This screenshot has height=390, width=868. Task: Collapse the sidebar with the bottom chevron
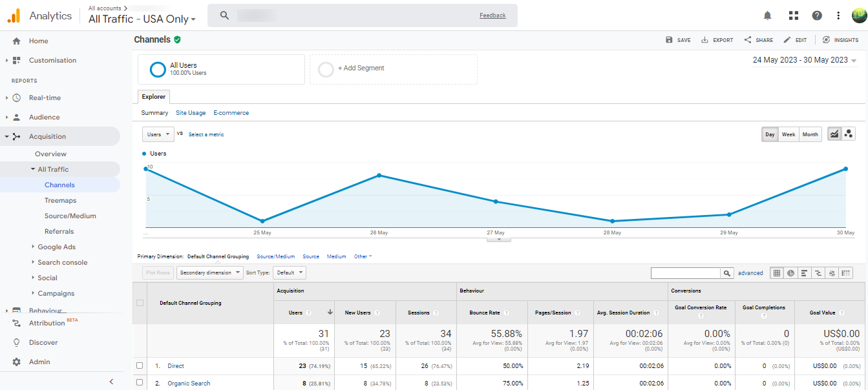click(111, 382)
